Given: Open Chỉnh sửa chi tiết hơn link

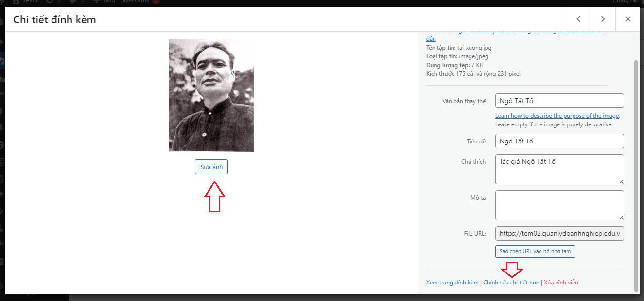Looking at the screenshot, I should coord(511,283).
